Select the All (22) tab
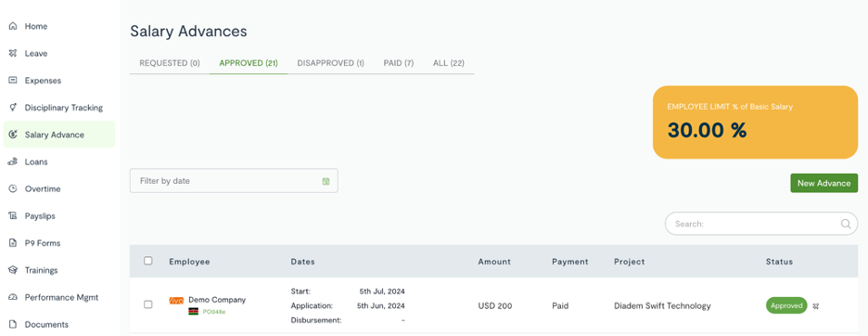This screenshot has height=336, width=868. pyautogui.click(x=449, y=63)
